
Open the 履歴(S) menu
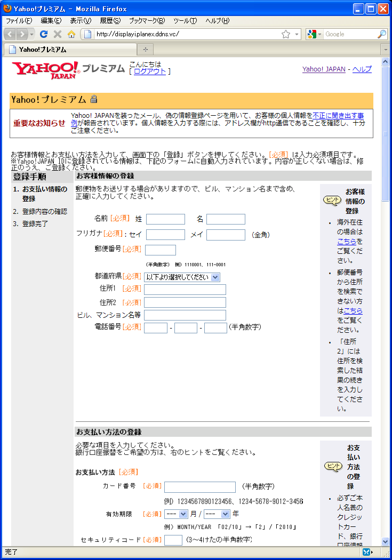110,21
